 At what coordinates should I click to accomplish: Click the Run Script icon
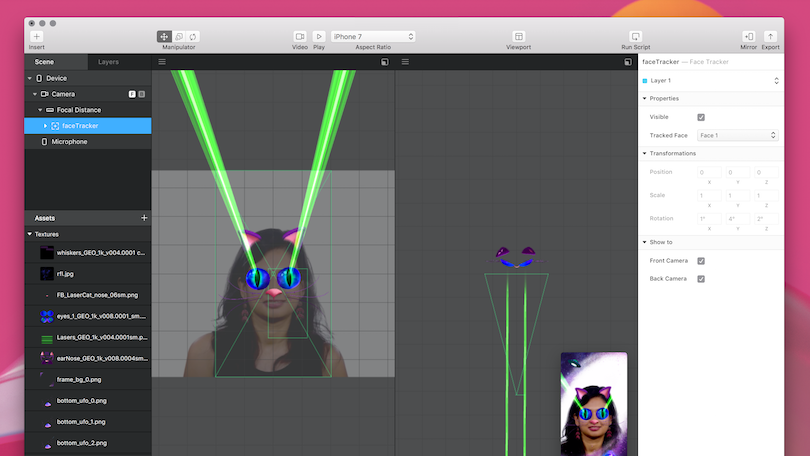click(635, 36)
